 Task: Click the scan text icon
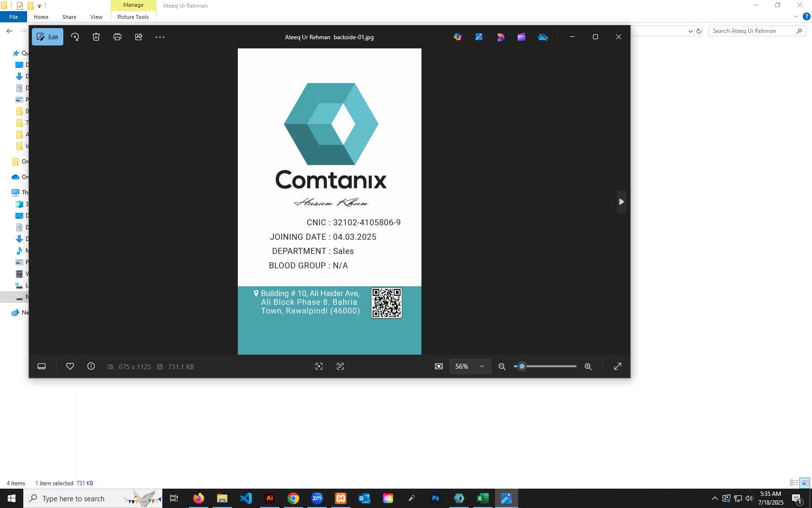click(340, 366)
